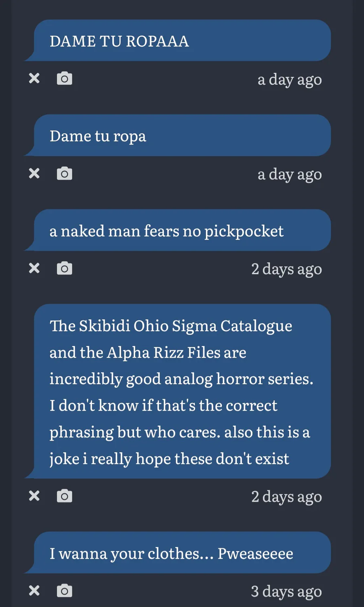Click camera icon below Skibidi Ohio message
This screenshot has width=364, height=607.
coord(64,496)
